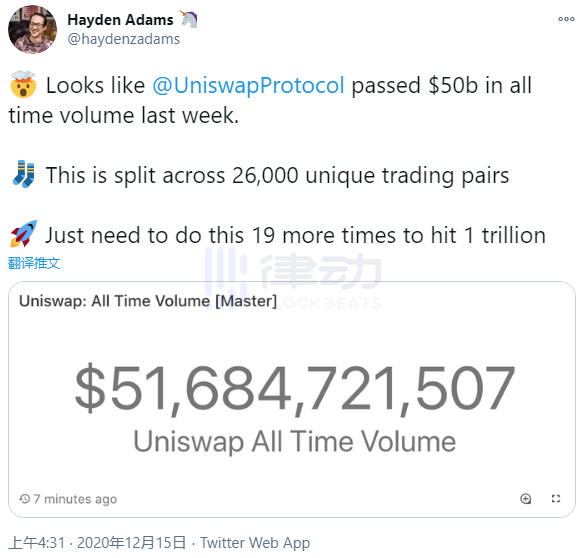Image resolution: width=586 pixels, height=558 pixels.
Task: Click the $51,684,721,507 volume counter
Action: 295,389
